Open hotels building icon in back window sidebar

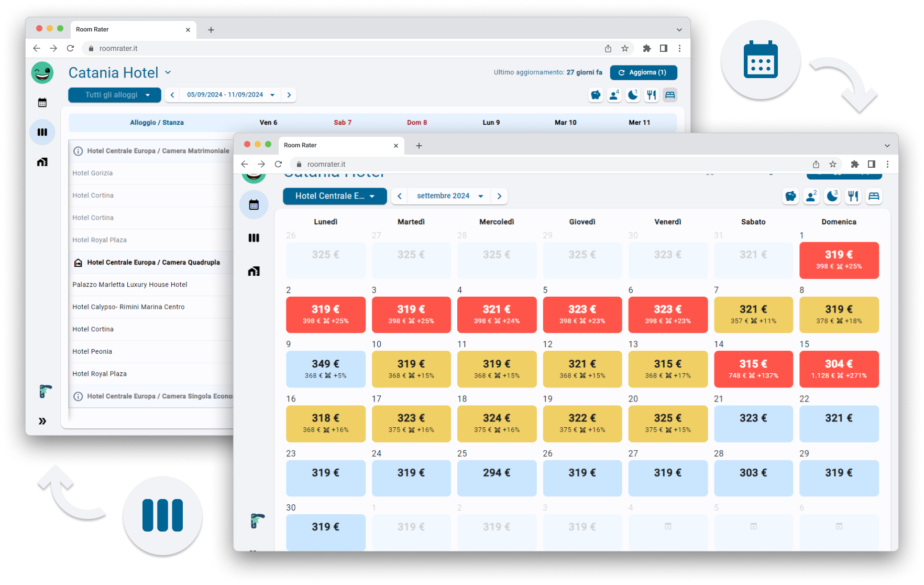42,162
